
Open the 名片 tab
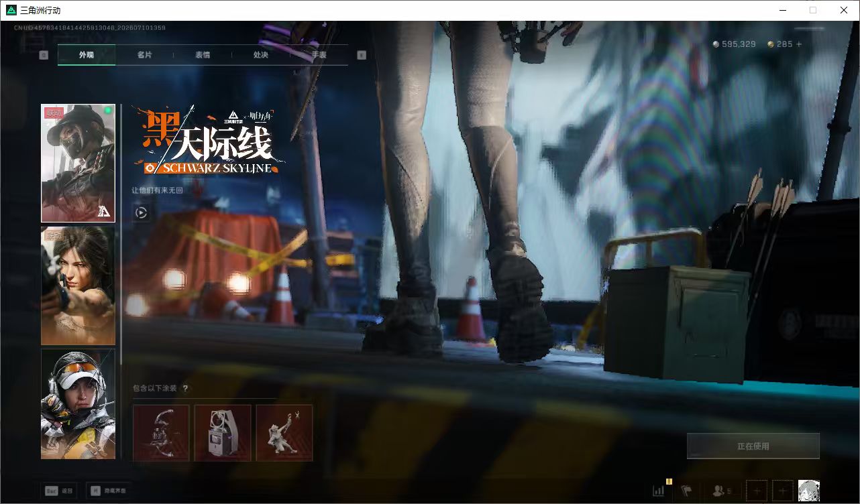[x=144, y=55]
